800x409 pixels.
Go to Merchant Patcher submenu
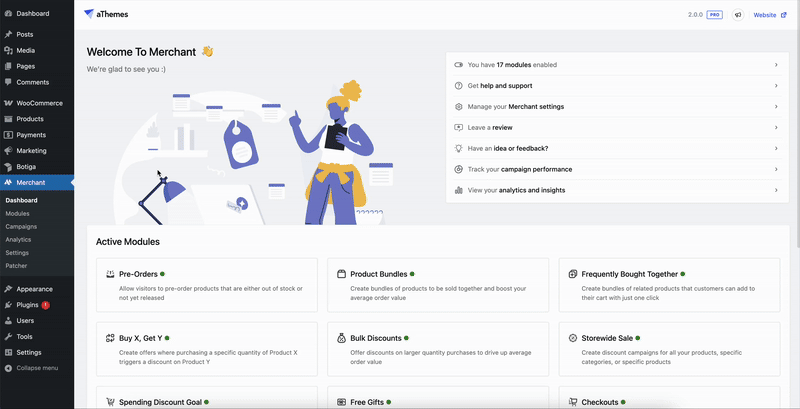[x=16, y=266]
